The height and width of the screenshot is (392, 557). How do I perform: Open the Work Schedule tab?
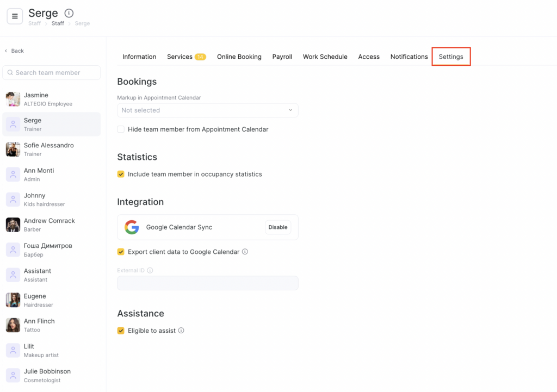tap(325, 57)
